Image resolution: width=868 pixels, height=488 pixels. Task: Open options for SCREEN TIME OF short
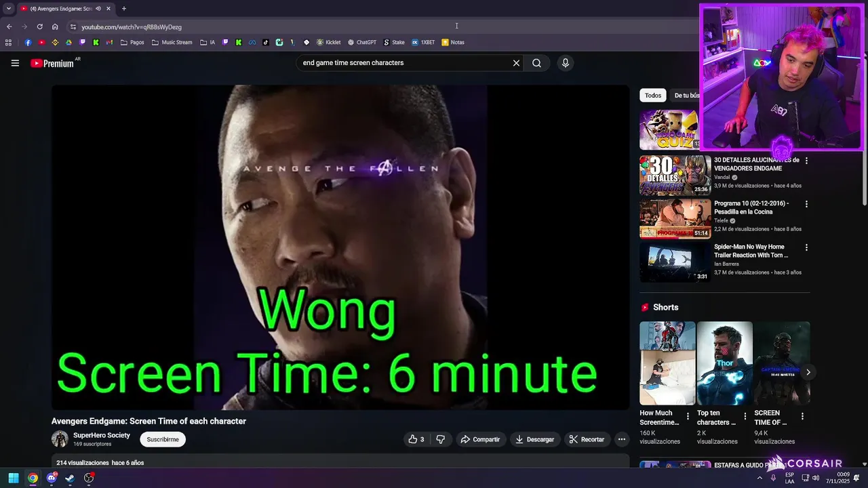[x=802, y=416]
